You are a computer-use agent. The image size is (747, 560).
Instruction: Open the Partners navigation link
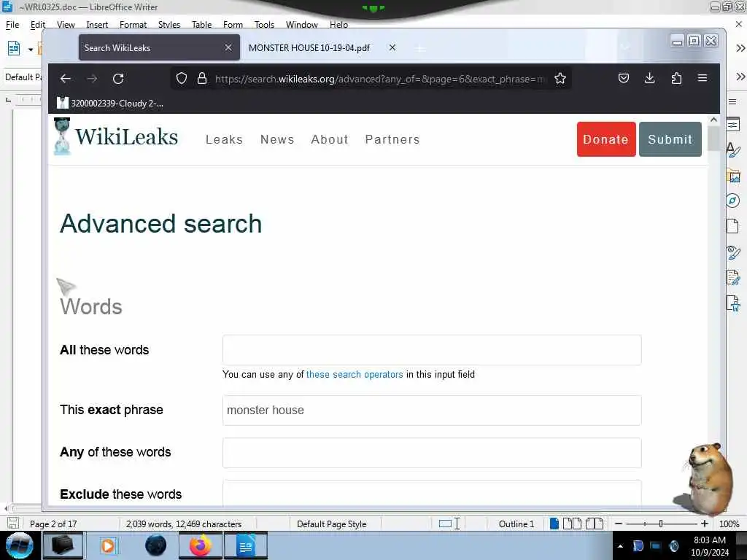392,139
